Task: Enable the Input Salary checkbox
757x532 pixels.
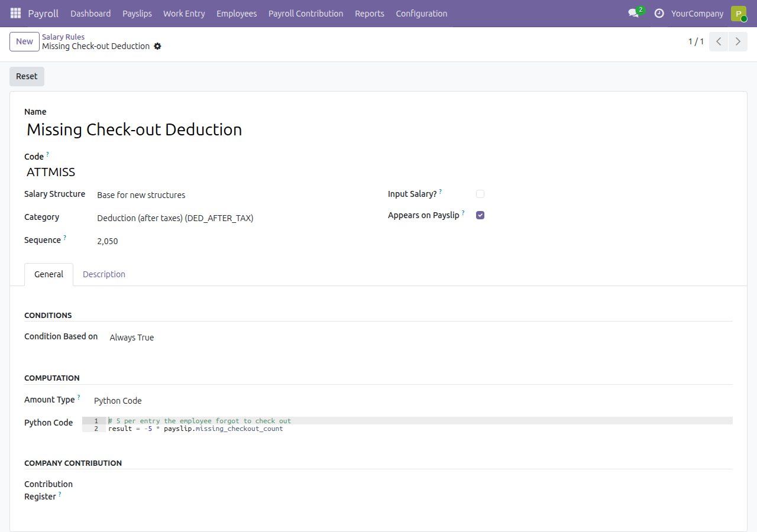Action: [x=480, y=194]
